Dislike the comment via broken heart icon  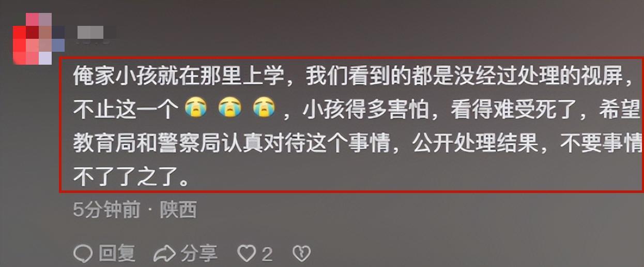coord(302,254)
